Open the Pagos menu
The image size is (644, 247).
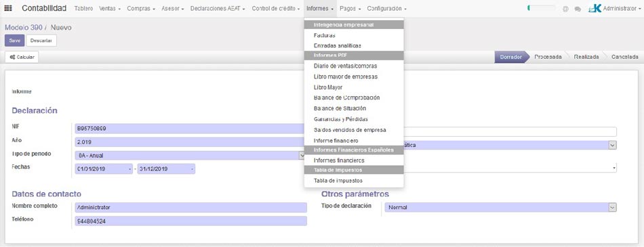pyautogui.click(x=350, y=9)
